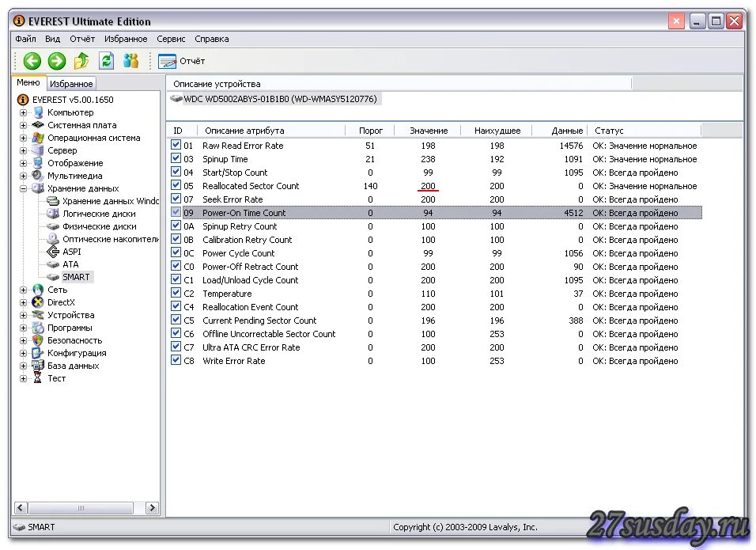Click the green Forward arrow toolbar icon

(57, 61)
